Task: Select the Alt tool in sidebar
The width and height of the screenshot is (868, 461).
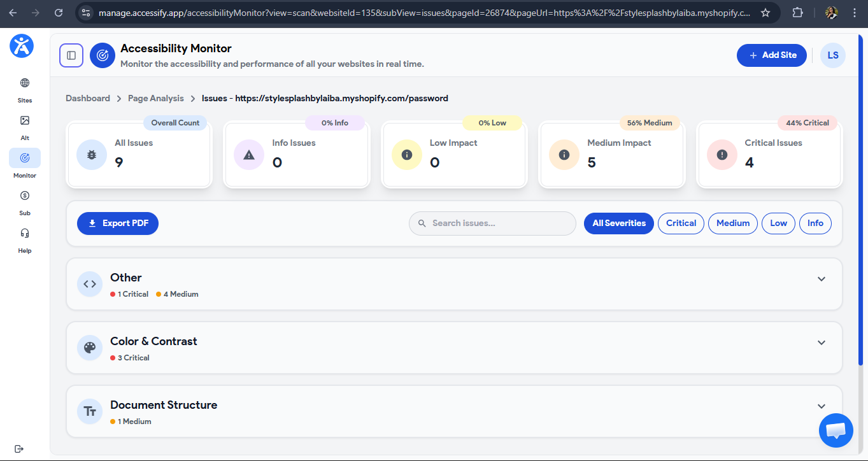Action: click(x=24, y=126)
